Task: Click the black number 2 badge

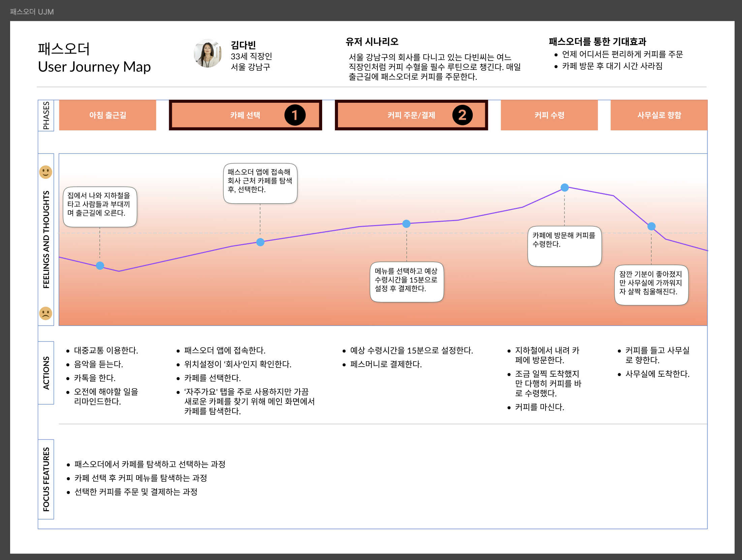Action: coord(462,115)
